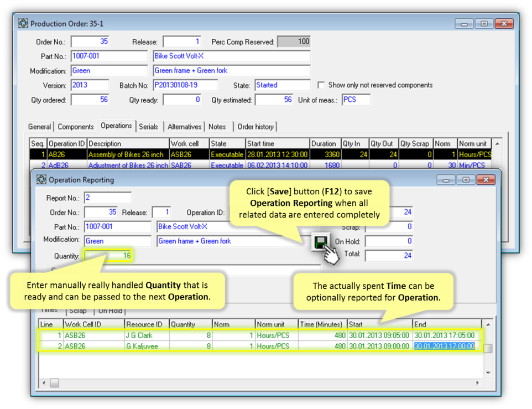Viewport: 532px width, 409px height.
Task: Click the State field showing Started
Action: click(282, 85)
